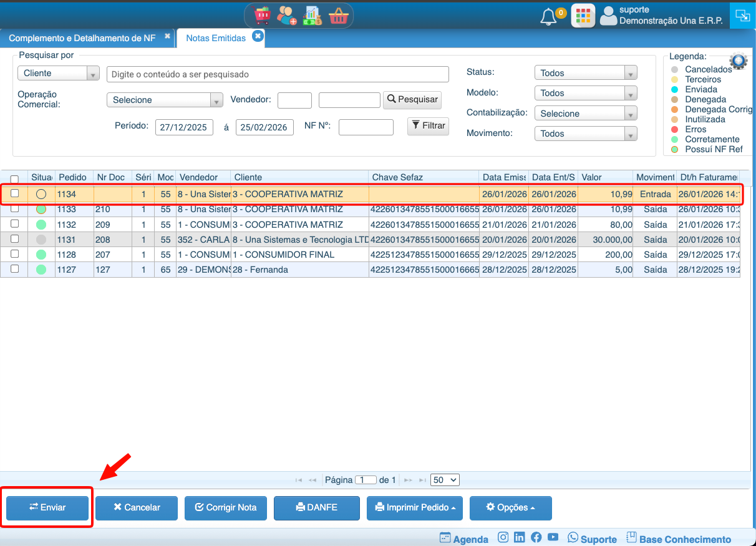Click the YouTube icon in footer
The height and width of the screenshot is (546, 756).
click(x=553, y=537)
